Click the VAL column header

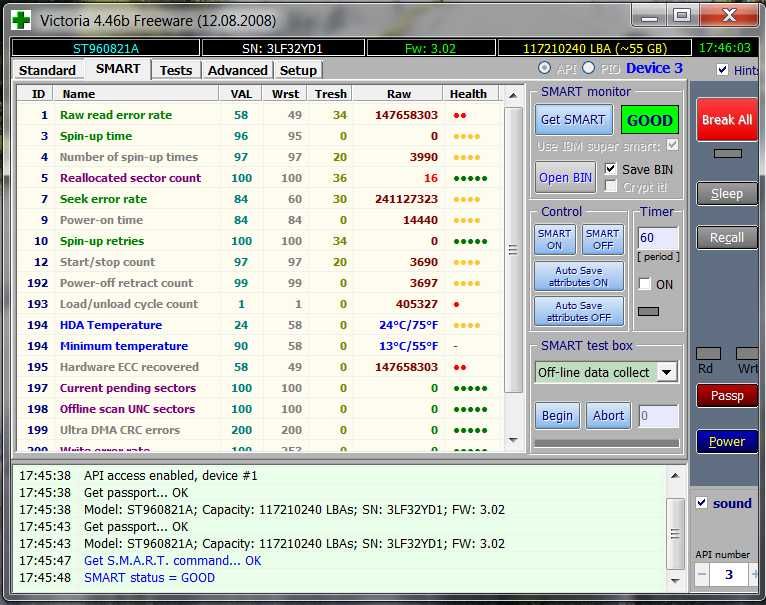241,94
